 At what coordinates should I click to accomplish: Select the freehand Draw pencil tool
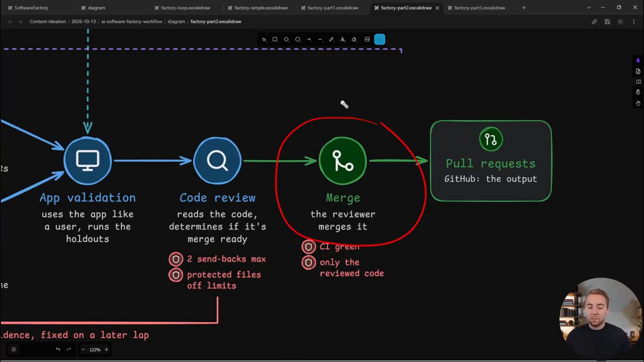(x=331, y=39)
